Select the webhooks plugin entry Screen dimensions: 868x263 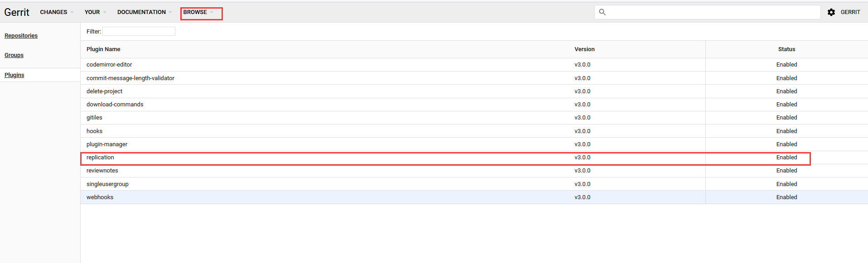[100, 197]
